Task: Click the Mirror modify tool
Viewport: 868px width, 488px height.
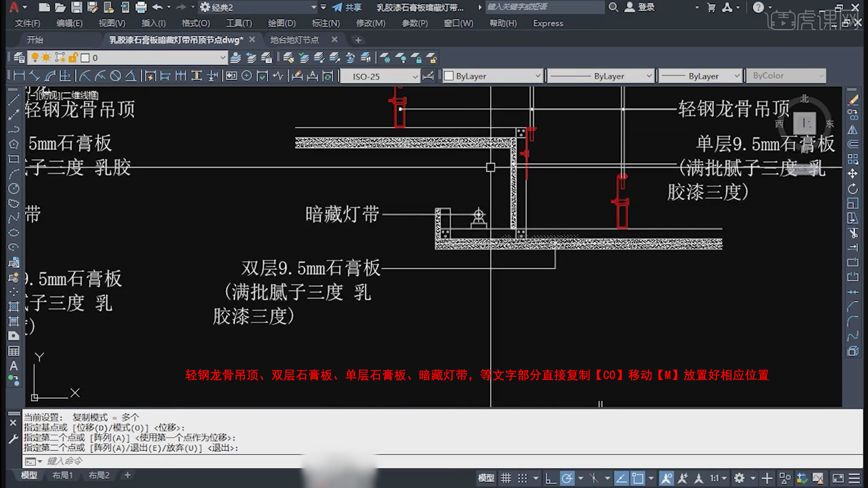Action: click(x=853, y=130)
